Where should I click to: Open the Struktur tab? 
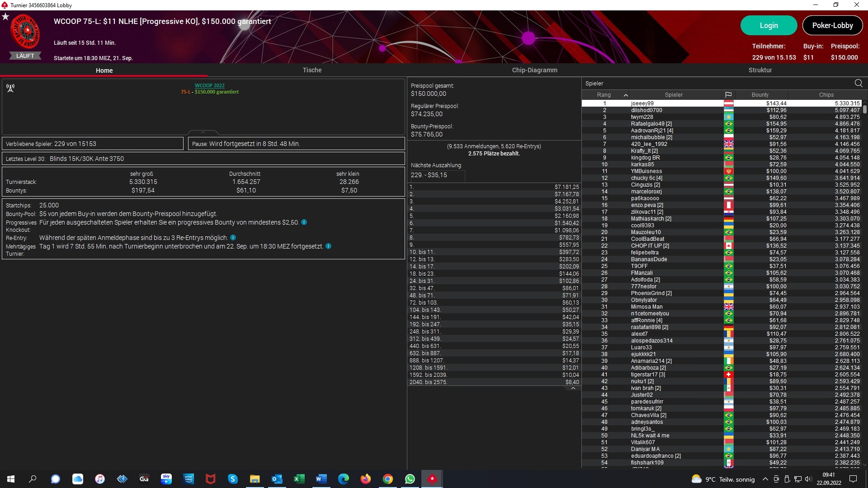tap(760, 70)
